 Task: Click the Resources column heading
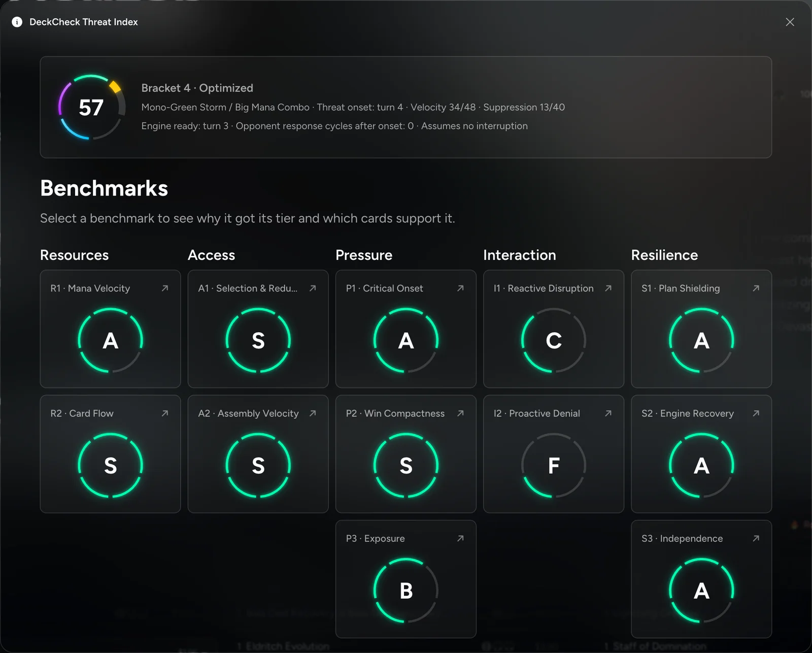(74, 255)
